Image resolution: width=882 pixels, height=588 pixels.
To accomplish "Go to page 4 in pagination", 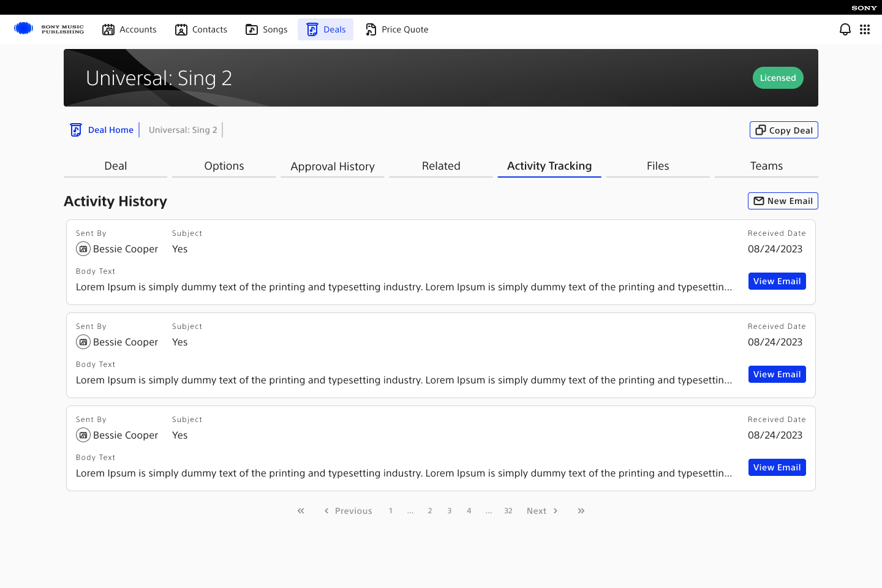I will tap(469, 511).
